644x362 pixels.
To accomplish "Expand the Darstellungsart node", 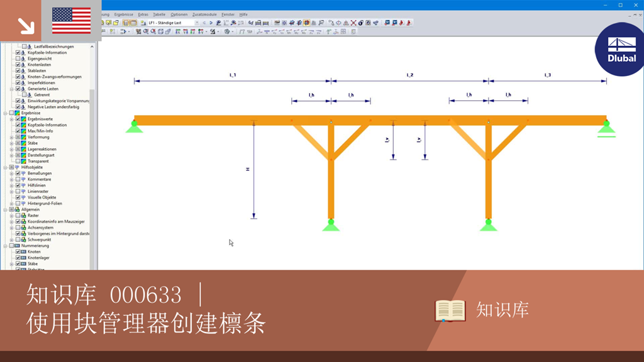I will [x=12, y=155].
